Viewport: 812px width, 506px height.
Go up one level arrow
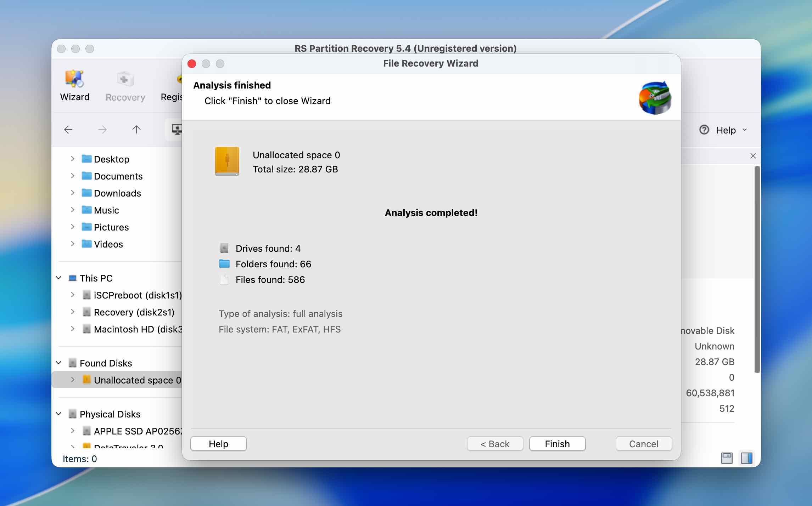136,130
